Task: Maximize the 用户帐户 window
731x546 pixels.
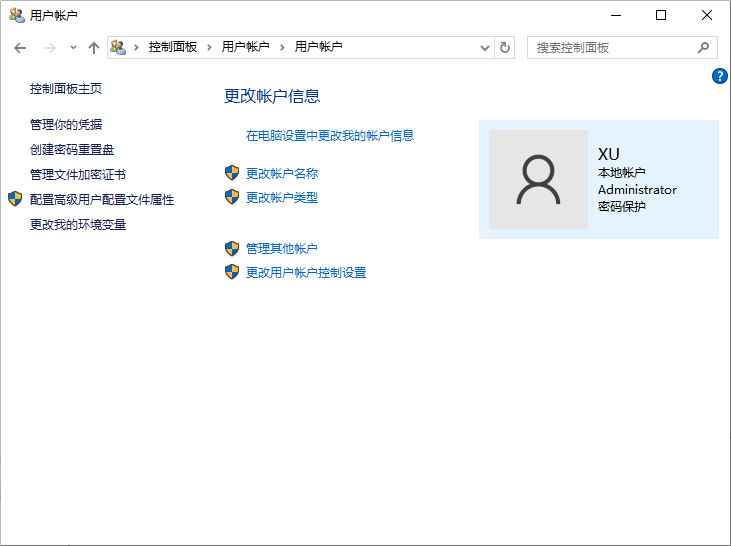Action: (x=661, y=15)
